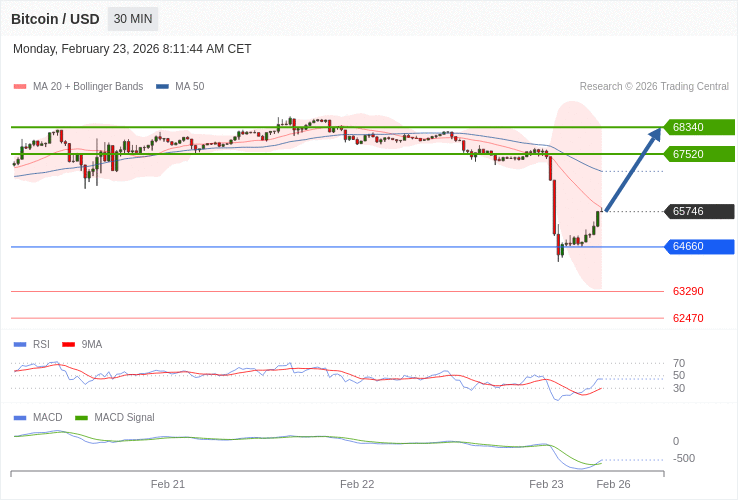This screenshot has width=738, height=500.
Task: Click the MACD -500 scale value
Action: click(x=684, y=459)
